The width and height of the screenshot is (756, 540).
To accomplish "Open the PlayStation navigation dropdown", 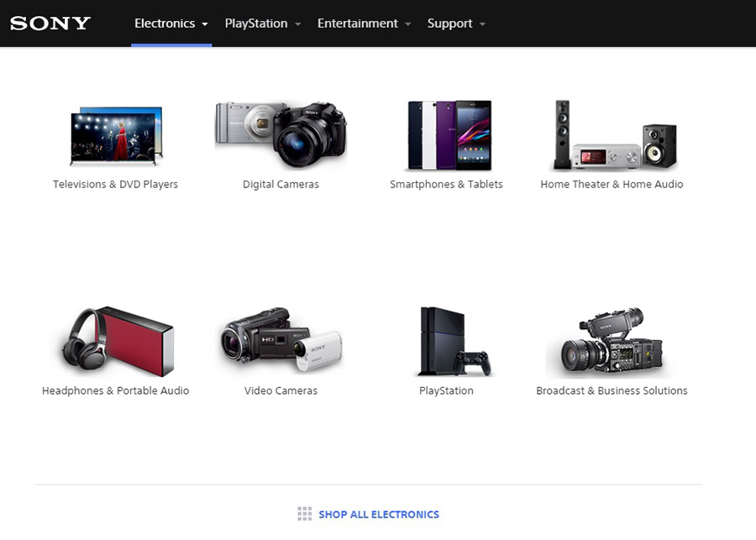I will click(262, 24).
